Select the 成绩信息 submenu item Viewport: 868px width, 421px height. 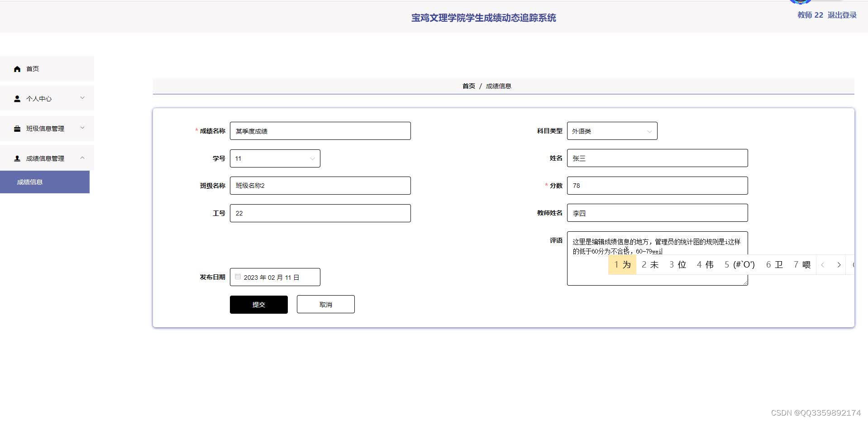coord(45,182)
